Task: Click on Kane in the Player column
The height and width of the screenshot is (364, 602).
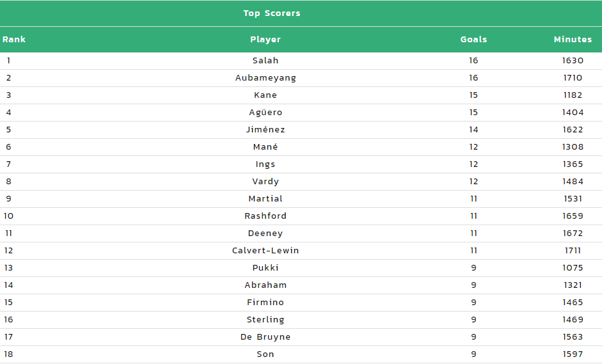Action: click(265, 95)
